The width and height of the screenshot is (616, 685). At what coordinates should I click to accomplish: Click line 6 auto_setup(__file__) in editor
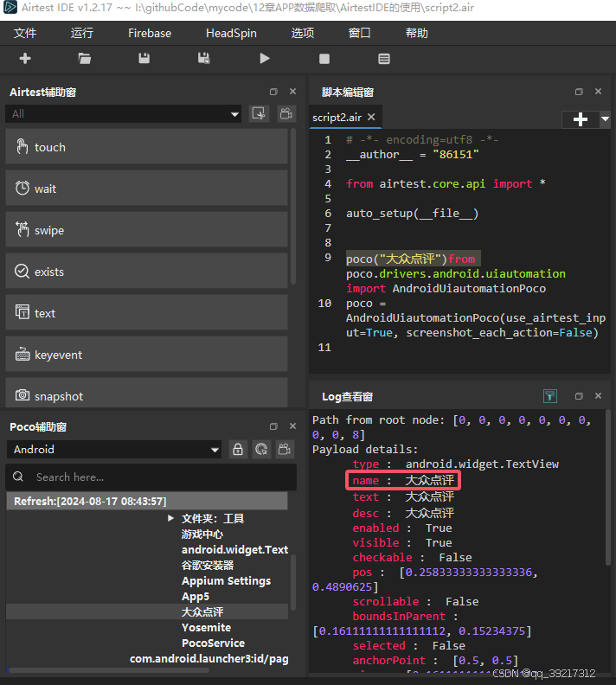coord(412,213)
